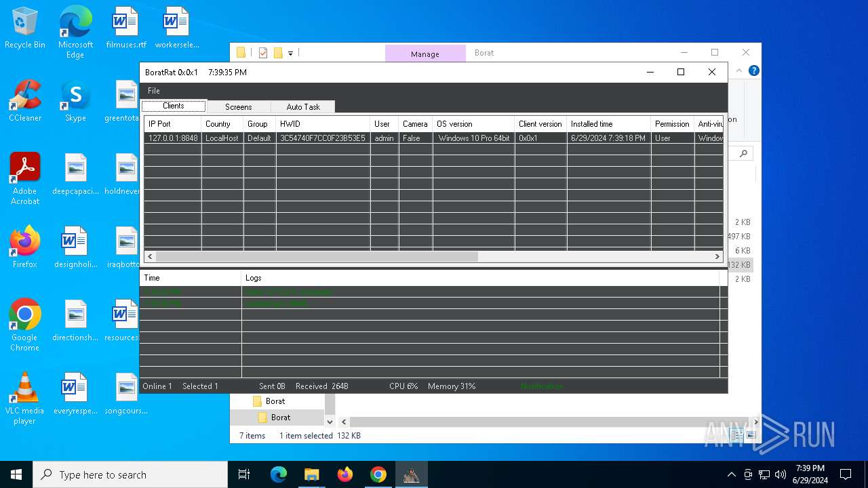Screen dimensions: 868x488
Task: Sort clients by Country column header
Action: (222, 124)
